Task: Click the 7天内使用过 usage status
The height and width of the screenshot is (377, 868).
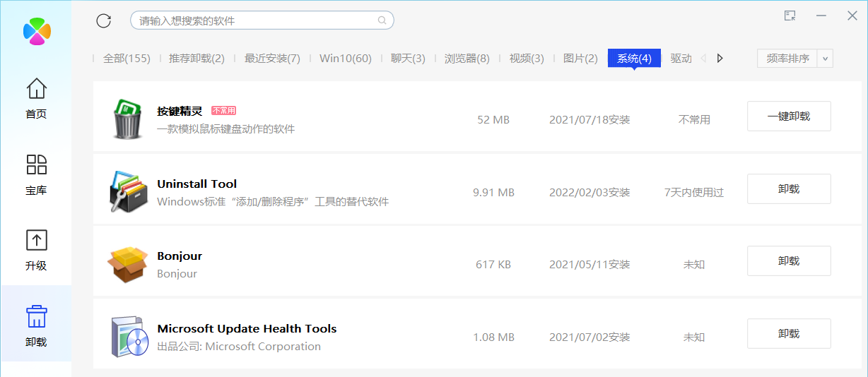Action: 694,193
